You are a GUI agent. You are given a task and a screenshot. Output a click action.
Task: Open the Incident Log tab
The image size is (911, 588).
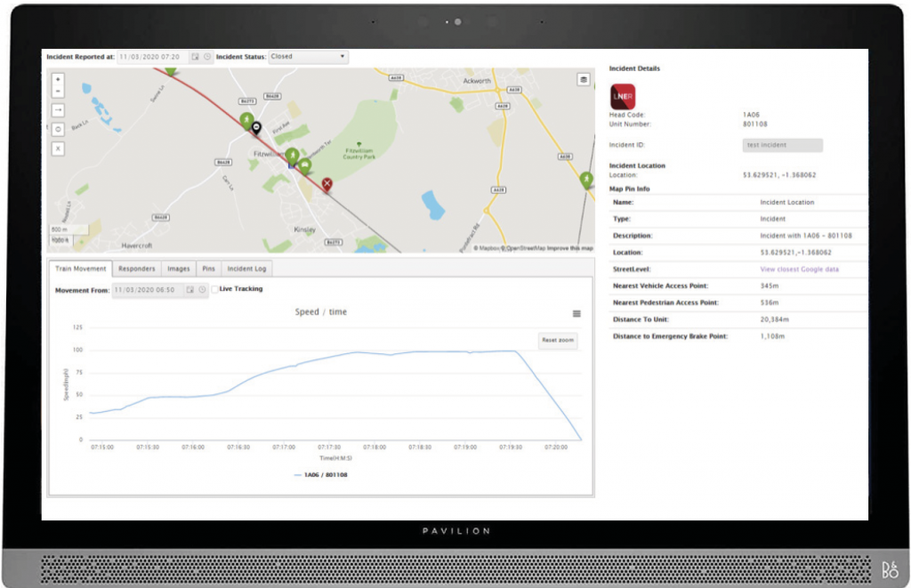[246, 269]
